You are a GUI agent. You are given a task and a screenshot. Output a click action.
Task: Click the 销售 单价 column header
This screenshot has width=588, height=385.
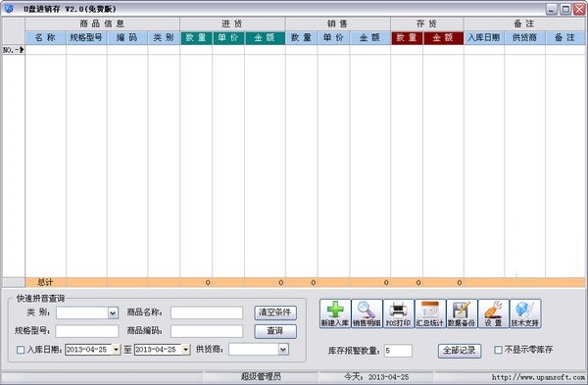tap(333, 38)
